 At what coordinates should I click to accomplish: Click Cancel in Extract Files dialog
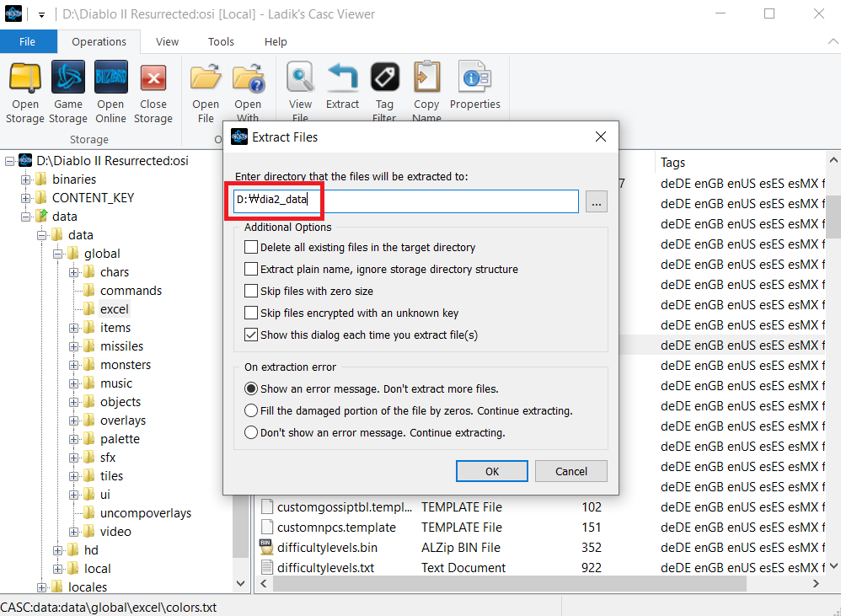(571, 471)
